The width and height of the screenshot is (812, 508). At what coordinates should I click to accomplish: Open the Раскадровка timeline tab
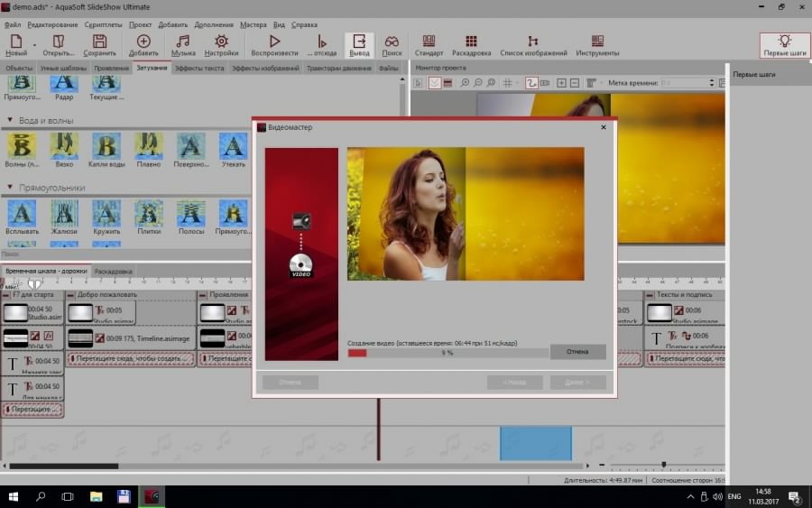113,272
